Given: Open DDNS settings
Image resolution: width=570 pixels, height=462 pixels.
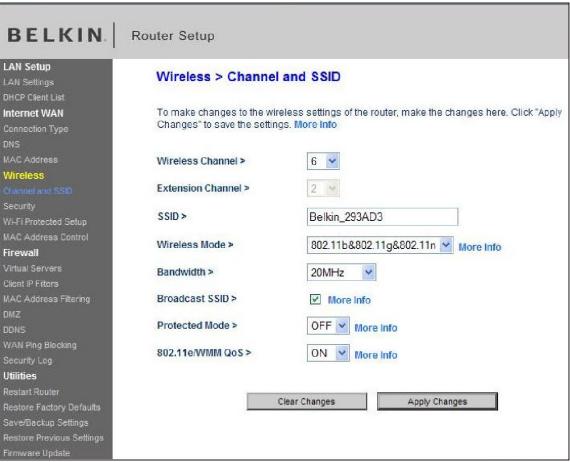Looking at the screenshot, I should point(14,330).
